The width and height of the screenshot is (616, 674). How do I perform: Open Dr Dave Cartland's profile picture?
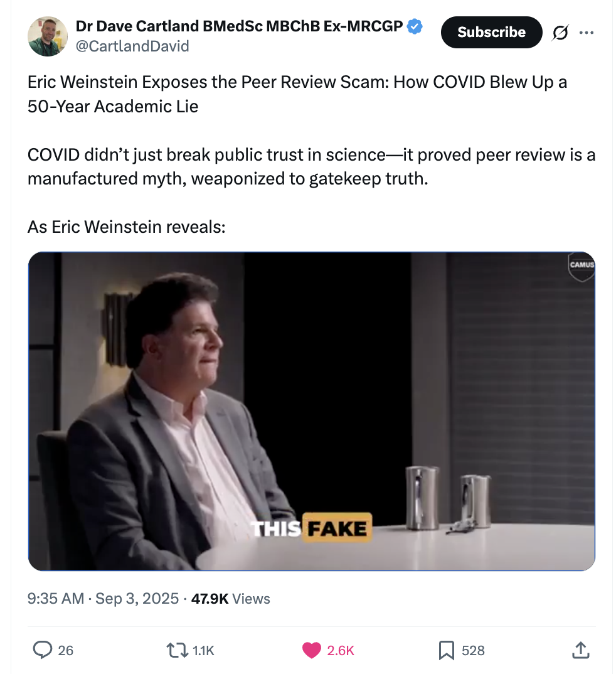coord(48,36)
